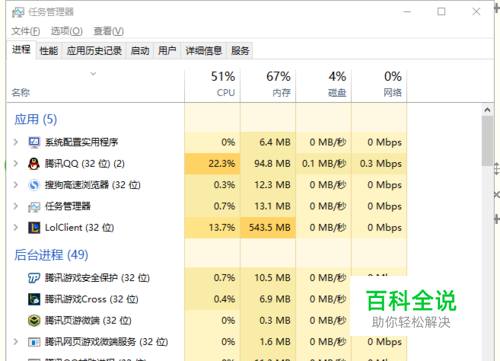
Task: Click the 6.4 MB memory cell
Action: click(268, 142)
